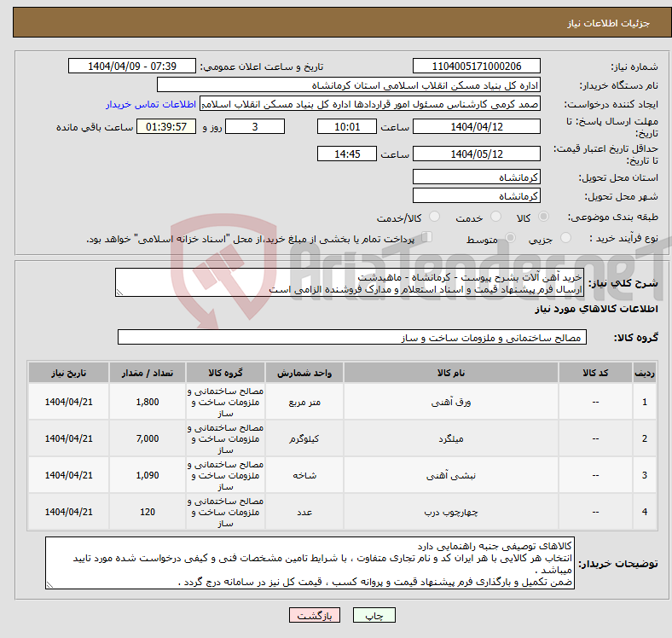Click the واحد شمارش column header

(x=304, y=373)
